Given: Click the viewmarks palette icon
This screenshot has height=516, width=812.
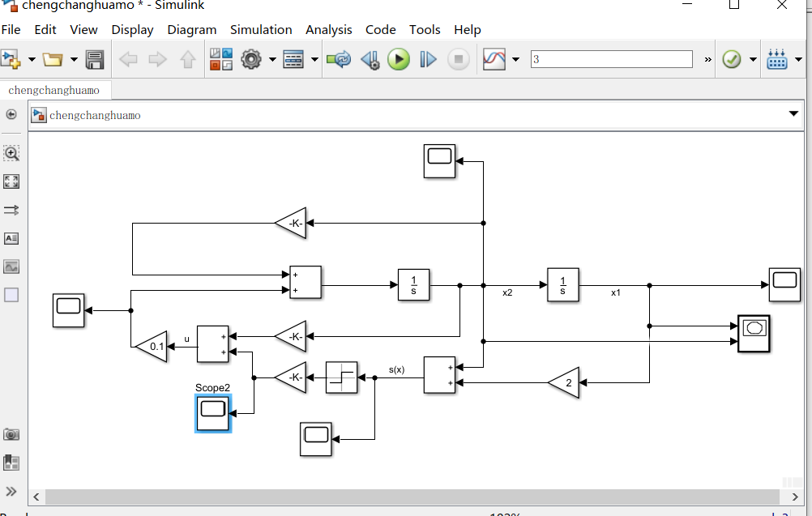Looking at the screenshot, I should [x=11, y=463].
